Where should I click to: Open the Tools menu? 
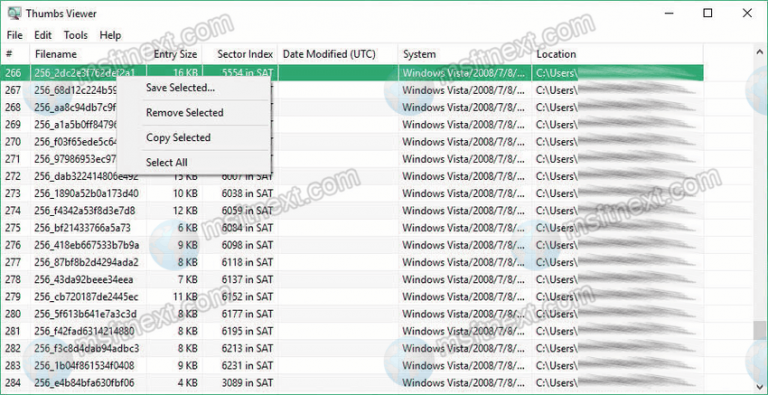(x=76, y=35)
